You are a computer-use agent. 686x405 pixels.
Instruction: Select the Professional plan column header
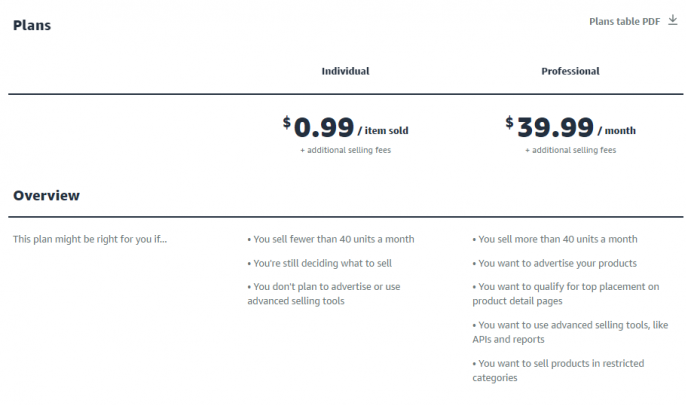[x=570, y=71]
